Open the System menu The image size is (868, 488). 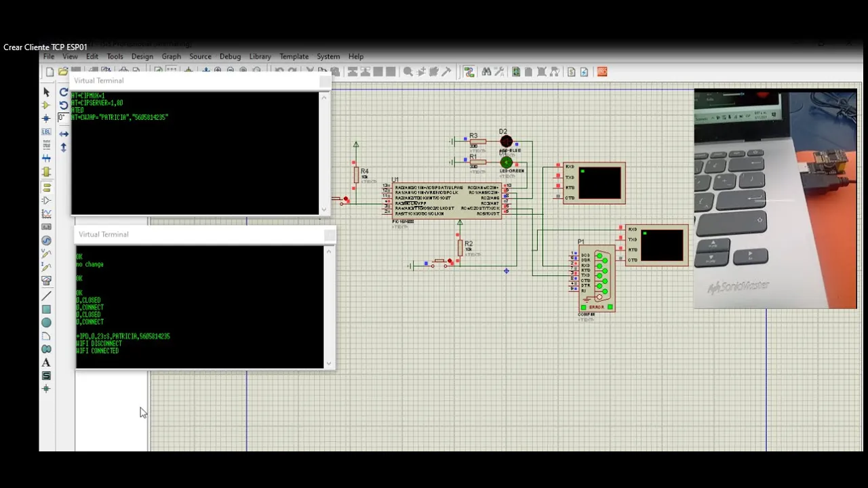coord(328,56)
